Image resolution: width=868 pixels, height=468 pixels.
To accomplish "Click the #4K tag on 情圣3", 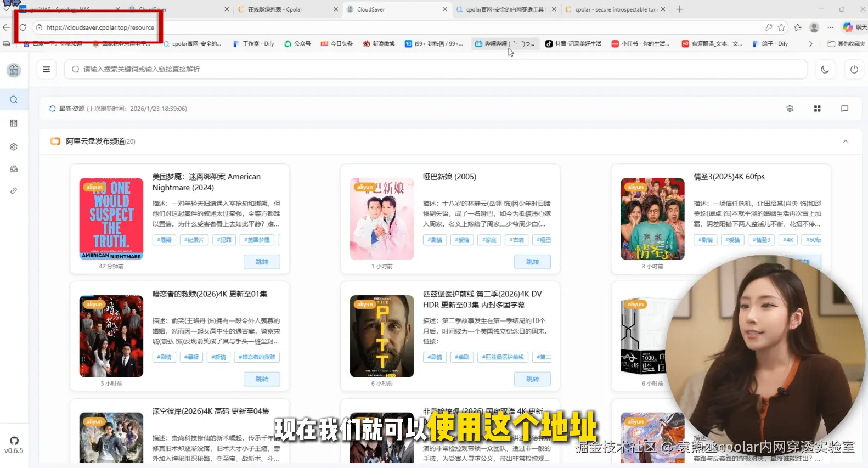I will (x=788, y=240).
